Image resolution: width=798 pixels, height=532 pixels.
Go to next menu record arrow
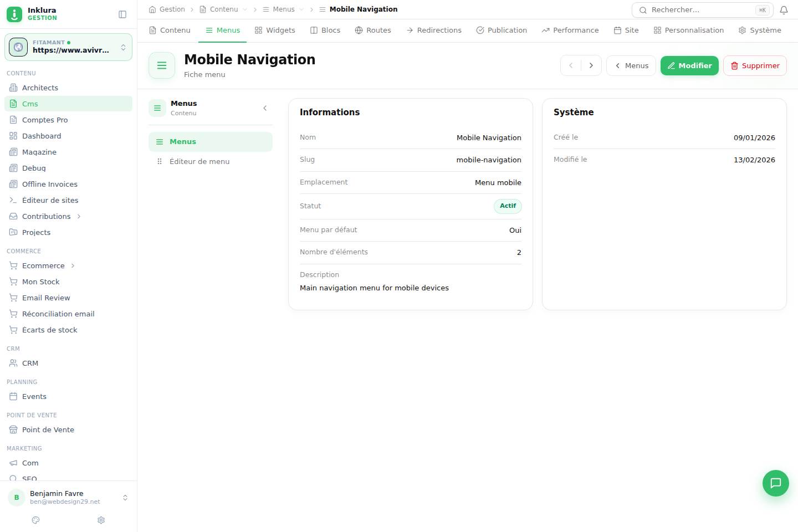click(x=591, y=65)
